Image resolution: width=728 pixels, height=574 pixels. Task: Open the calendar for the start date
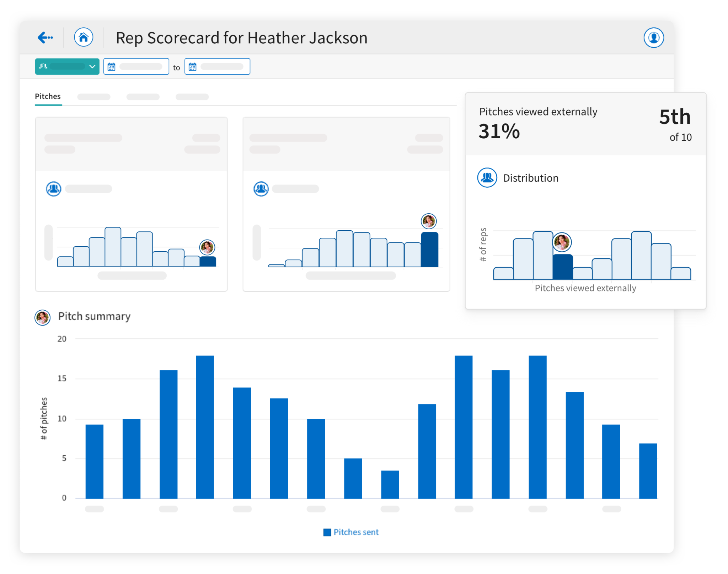[111, 66]
